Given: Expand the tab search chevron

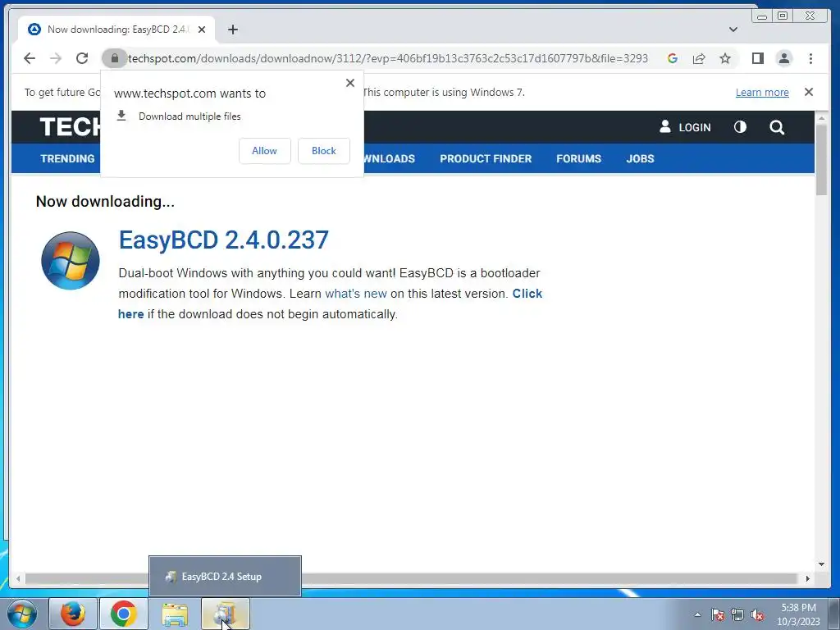Looking at the screenshot, I should coord(733,30).
